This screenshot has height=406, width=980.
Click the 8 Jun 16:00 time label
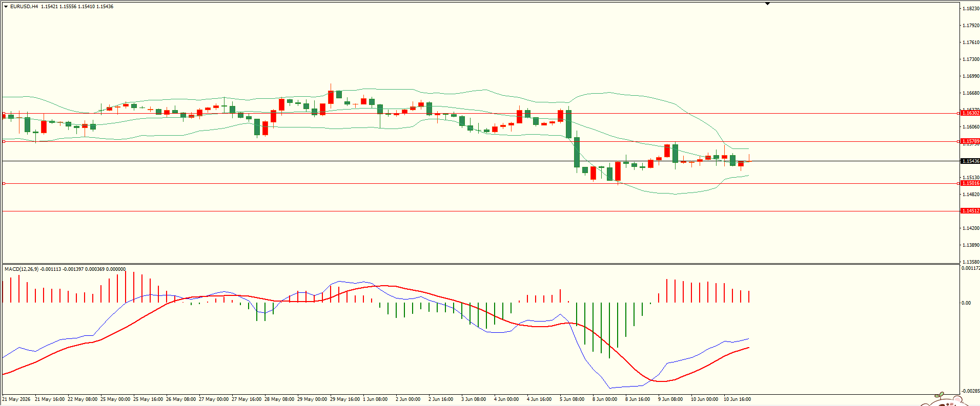click(638, 399)
